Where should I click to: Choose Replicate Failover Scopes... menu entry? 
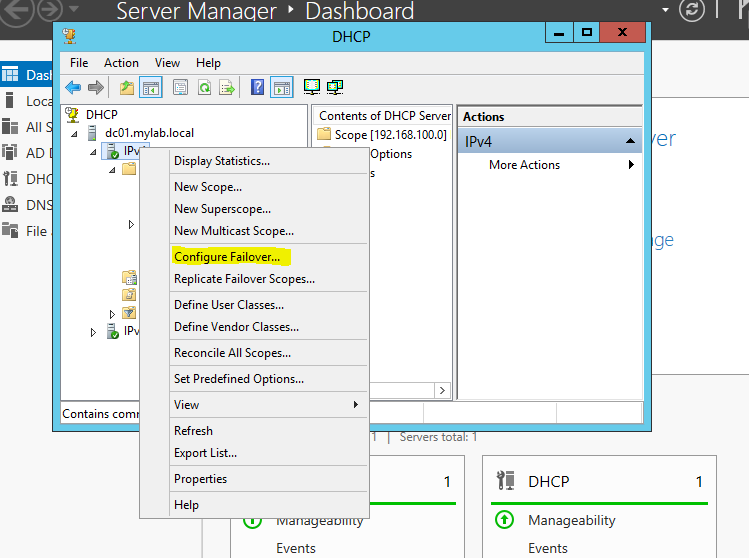[x=268, y=279]
